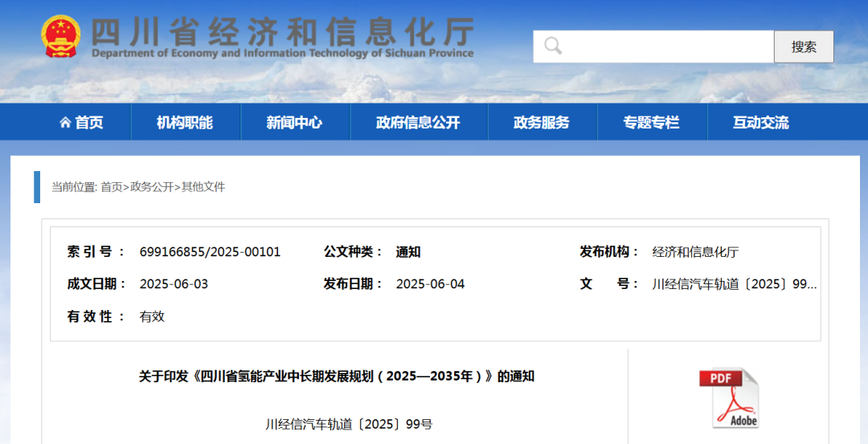Open the 互动交流 navigation tab
The height and width of the screenshot is (444, 868).
[760, 122]
